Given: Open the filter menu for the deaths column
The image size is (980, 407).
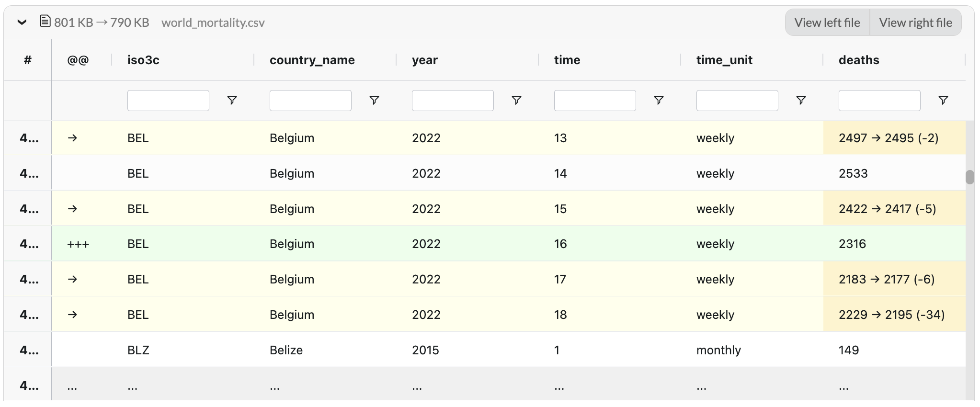Looking at the screenshot, I should click(x=943, y=100).
